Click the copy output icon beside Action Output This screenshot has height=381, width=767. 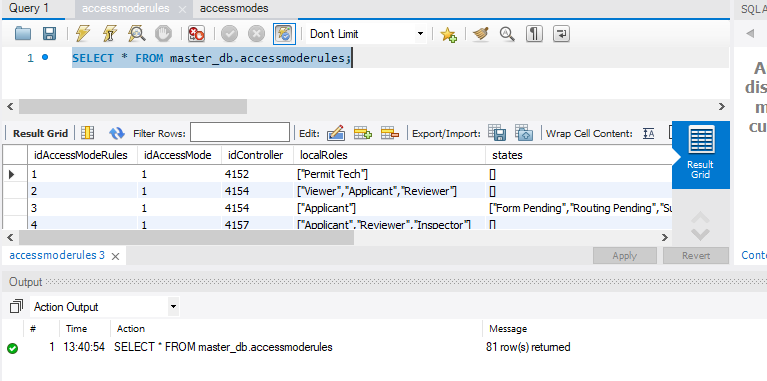(16, 307)
